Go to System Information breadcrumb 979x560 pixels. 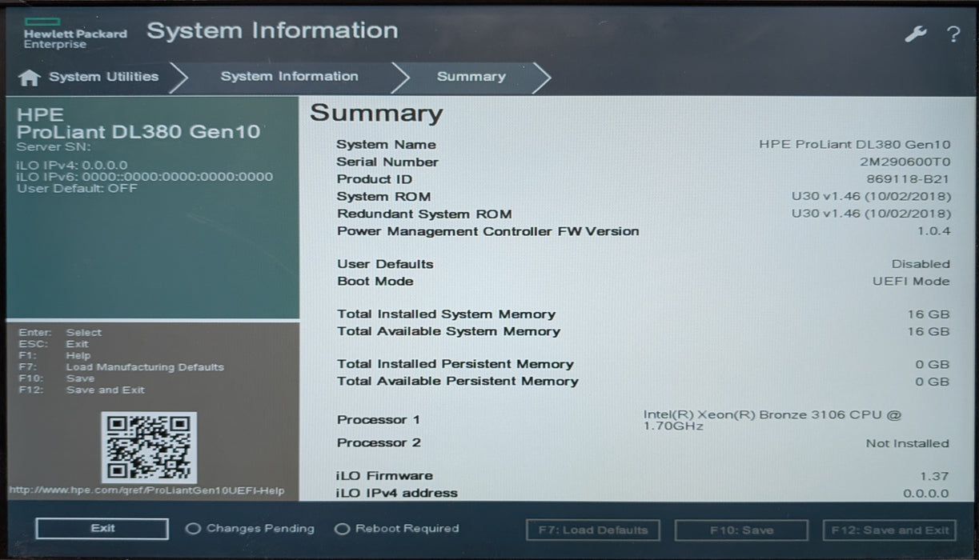290,77
